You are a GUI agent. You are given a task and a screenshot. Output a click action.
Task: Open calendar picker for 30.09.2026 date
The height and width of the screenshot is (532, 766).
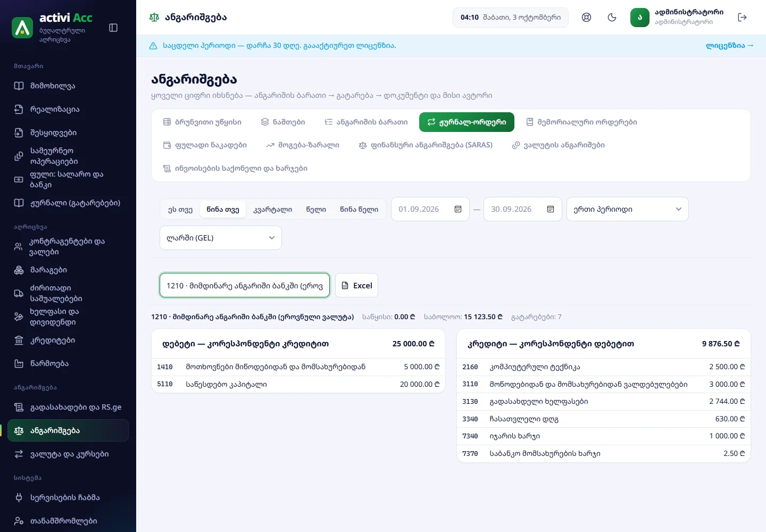click(551, 209)
